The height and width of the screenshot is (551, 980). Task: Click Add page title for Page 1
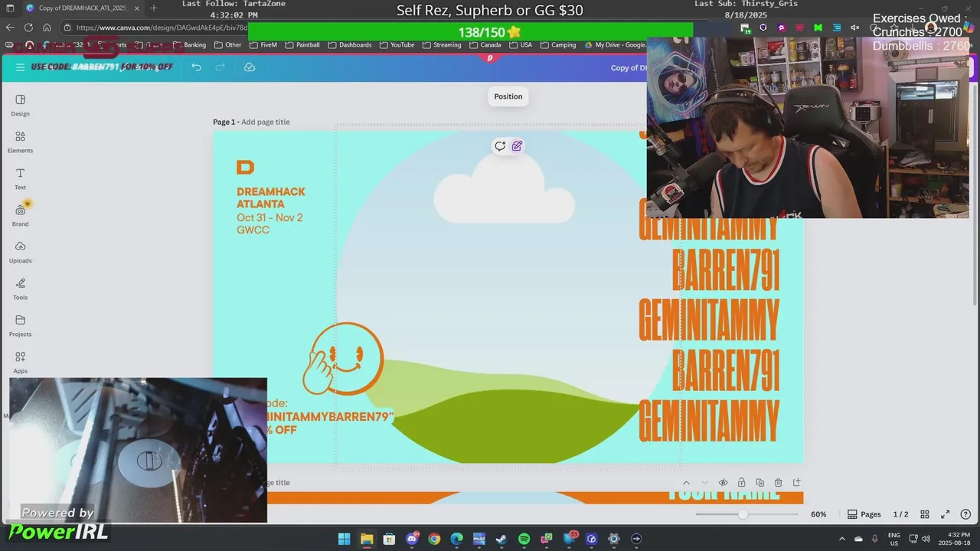coord(266,122)
